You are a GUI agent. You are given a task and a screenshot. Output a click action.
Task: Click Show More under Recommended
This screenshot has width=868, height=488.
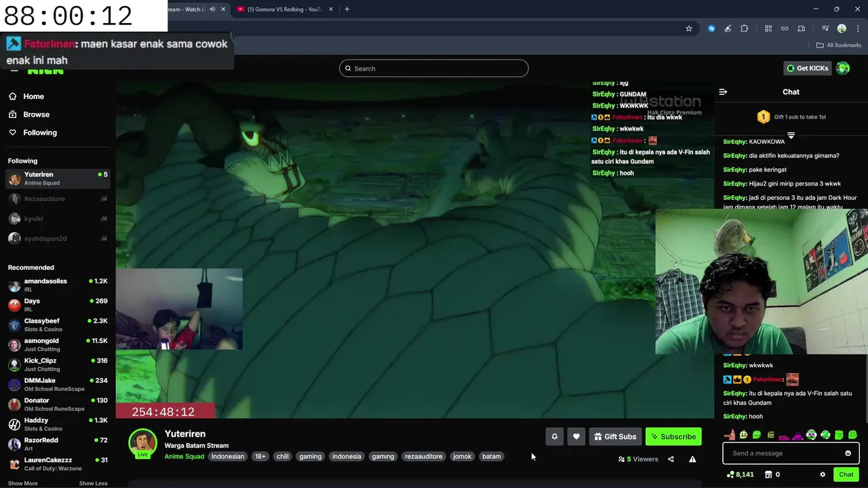22,483
